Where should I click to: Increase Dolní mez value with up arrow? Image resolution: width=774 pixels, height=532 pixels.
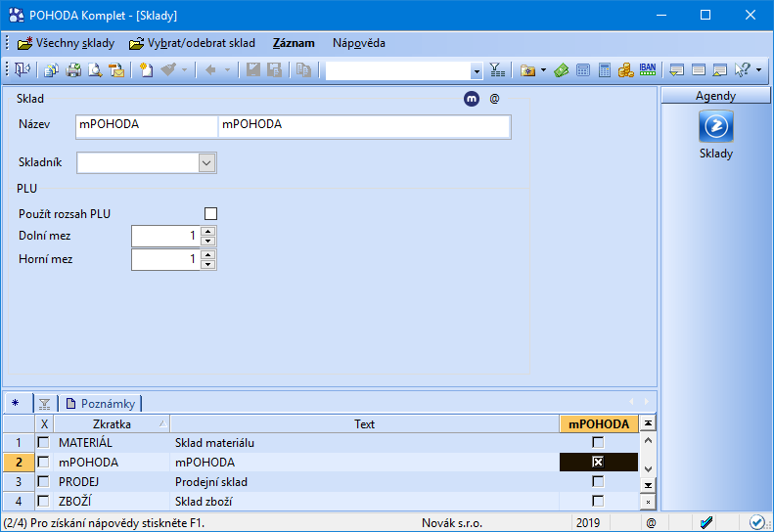coord(208,231)
